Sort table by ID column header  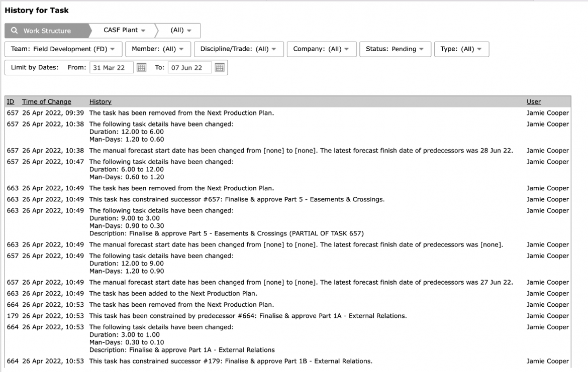pos(11,101)
